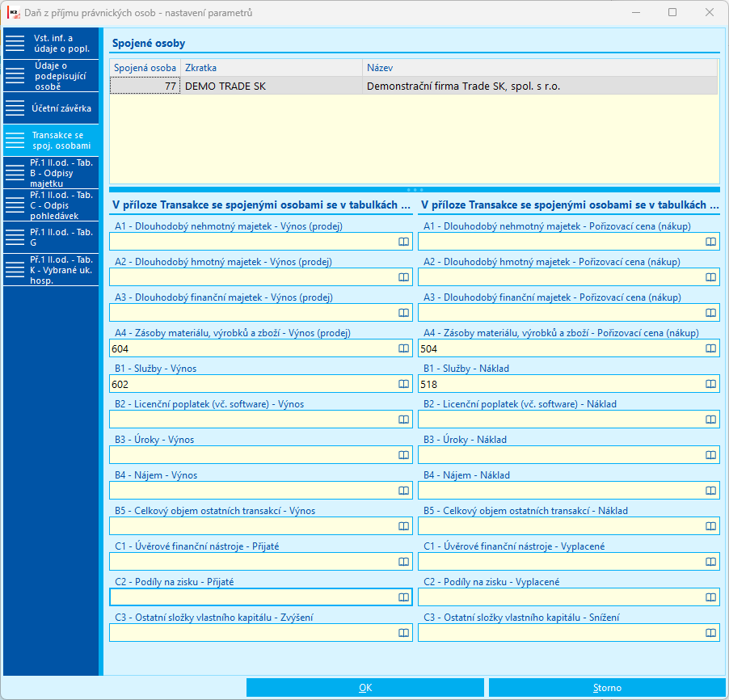The height and width of the screenshot is (700, 729).
Task: Confirm settings with OK button
Action: coord(365,687)
